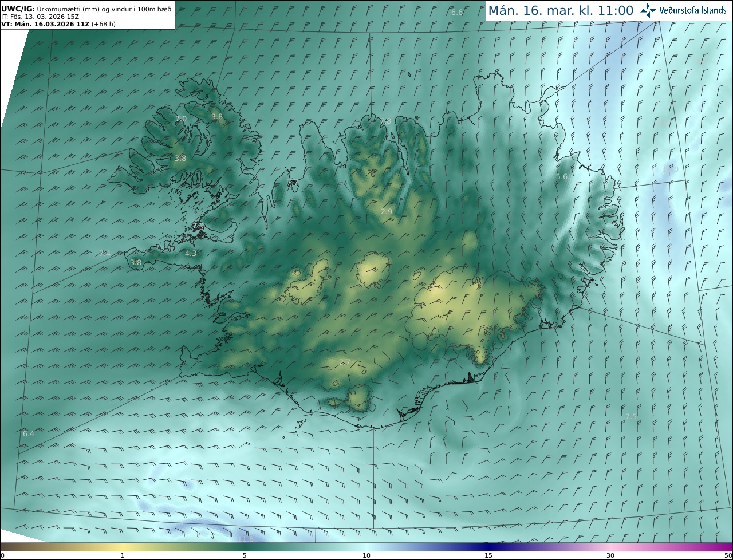Click the 5.6 value in northeast Iceland
This screenshot has width=733, height=560.
(x=562, y=177)
